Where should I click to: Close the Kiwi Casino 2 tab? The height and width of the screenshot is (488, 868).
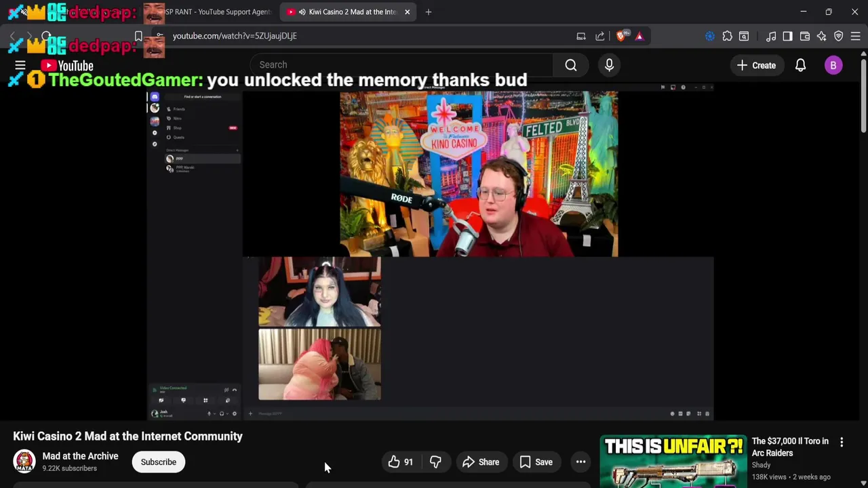[407, 12]
